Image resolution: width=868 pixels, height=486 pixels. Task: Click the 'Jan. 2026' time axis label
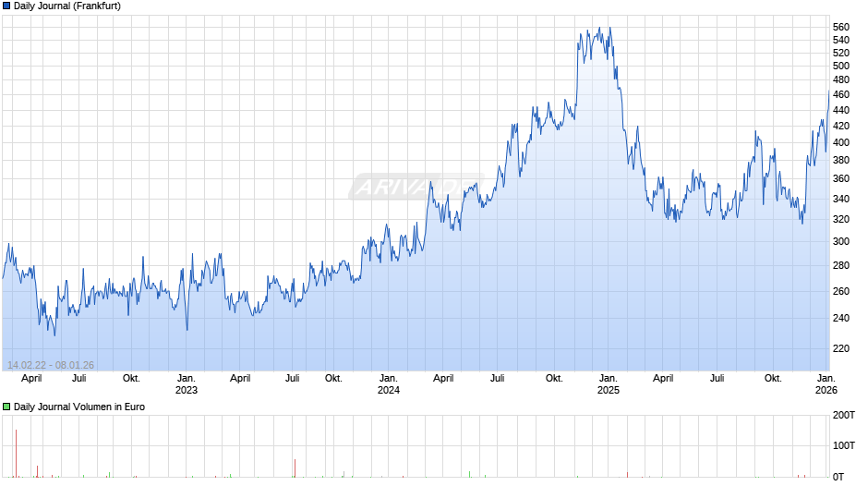pos(826,384)
